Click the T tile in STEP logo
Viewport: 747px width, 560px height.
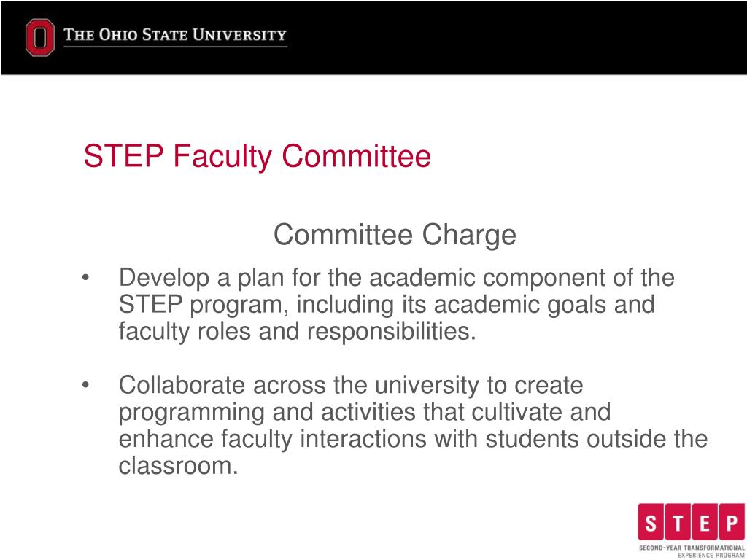pyautogui.click(x=677, y=521)
